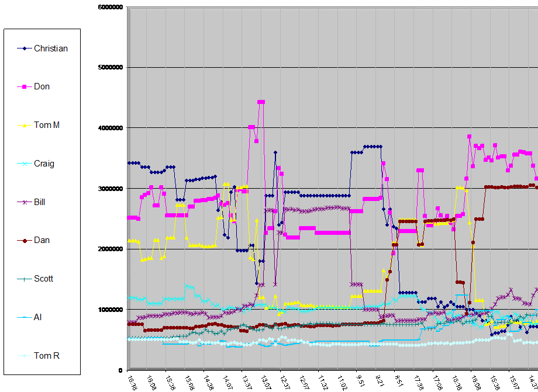Screen dimensions: 538x392
Task: Click the 12:37 x-axis label
Action: pyautogui.click(x=285, y=383)
